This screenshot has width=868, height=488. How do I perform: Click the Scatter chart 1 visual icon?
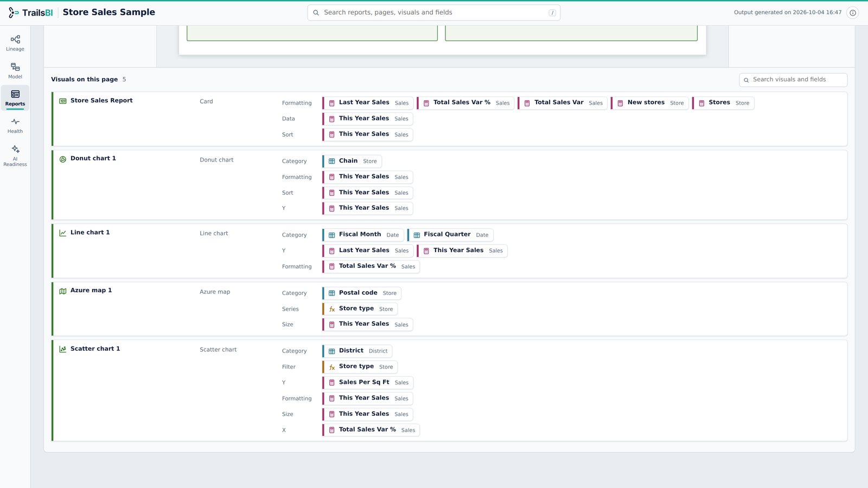tap(63, 349)
